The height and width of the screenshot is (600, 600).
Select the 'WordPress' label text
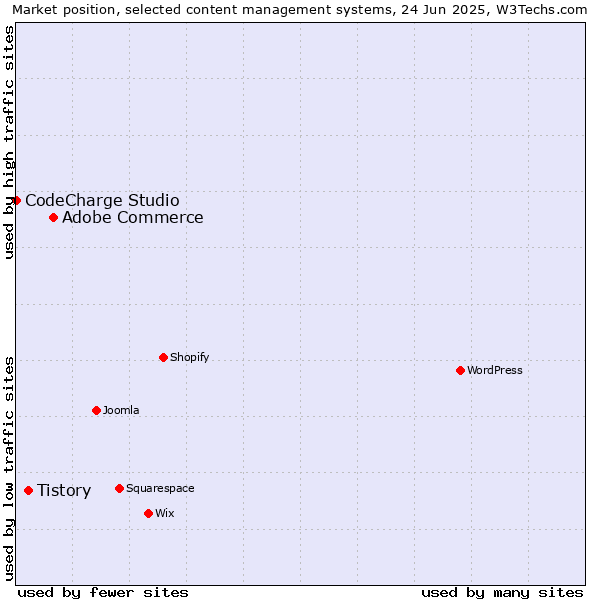(x=495, y=370)
